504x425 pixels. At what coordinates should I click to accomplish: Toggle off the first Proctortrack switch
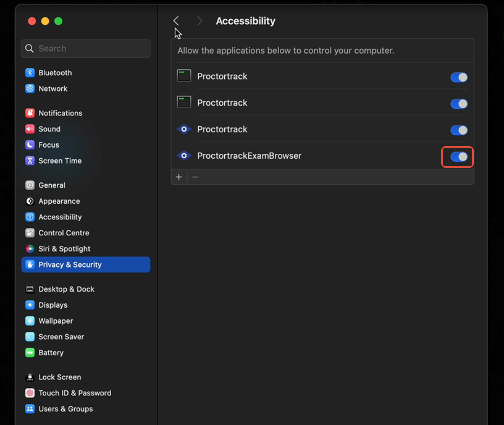[459, 77]
